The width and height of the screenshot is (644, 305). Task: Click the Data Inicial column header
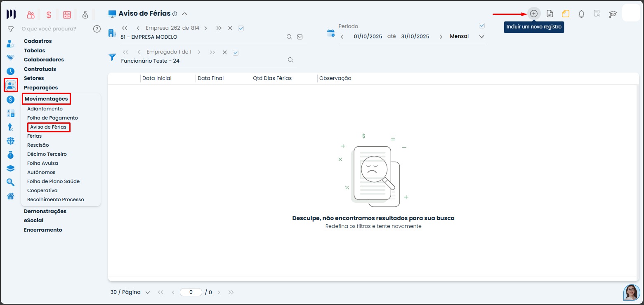click(x=157, y=78)
